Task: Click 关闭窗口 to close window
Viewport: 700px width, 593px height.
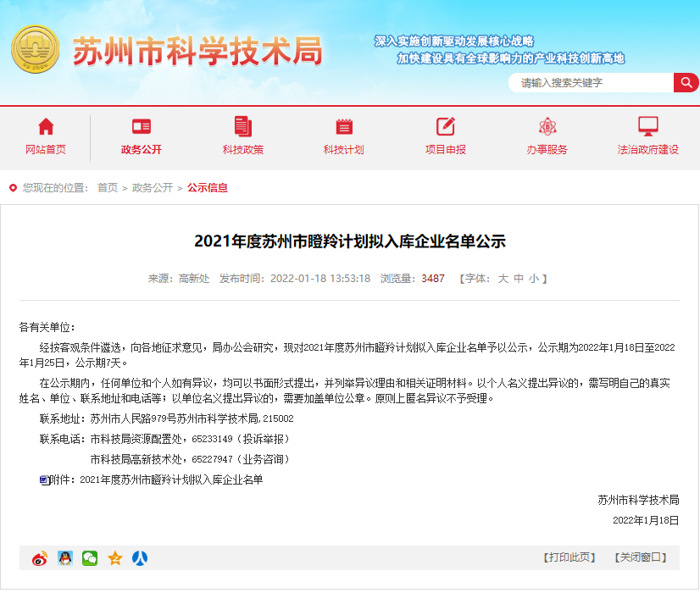Action: point(639,557)
